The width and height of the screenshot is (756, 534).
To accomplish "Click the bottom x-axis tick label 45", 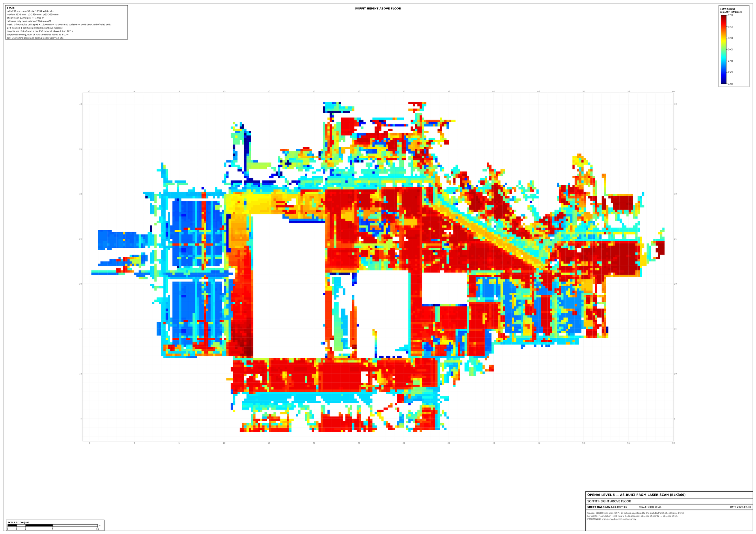I will [538, 443].
